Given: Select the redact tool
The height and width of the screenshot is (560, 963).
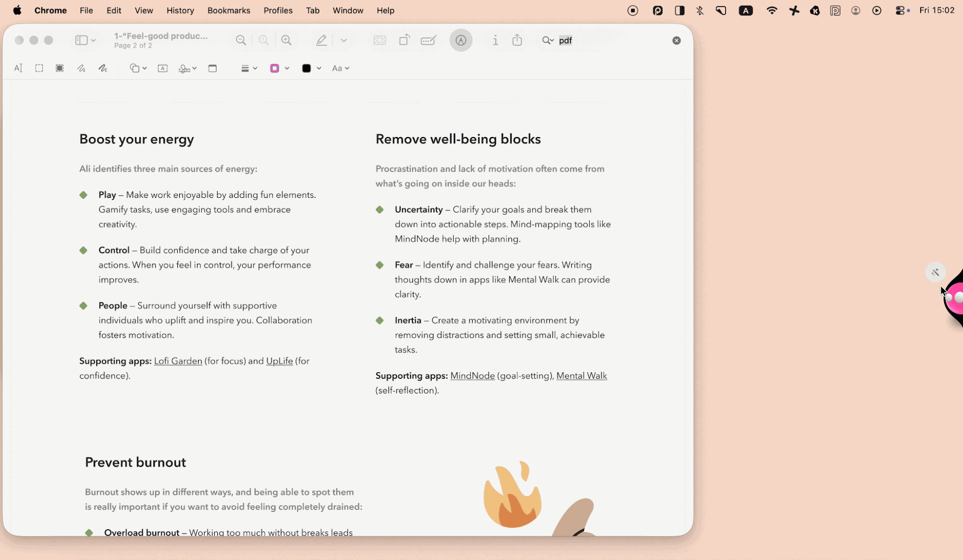Looking at the screenshot, I should pos(60,68).
